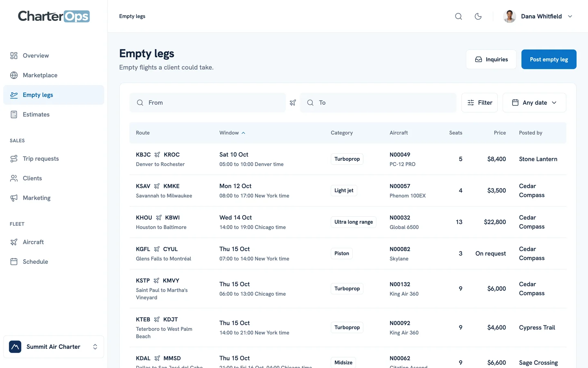The image size is (588, 368).
Task: Open the Filter button
Action: (479, 103)
